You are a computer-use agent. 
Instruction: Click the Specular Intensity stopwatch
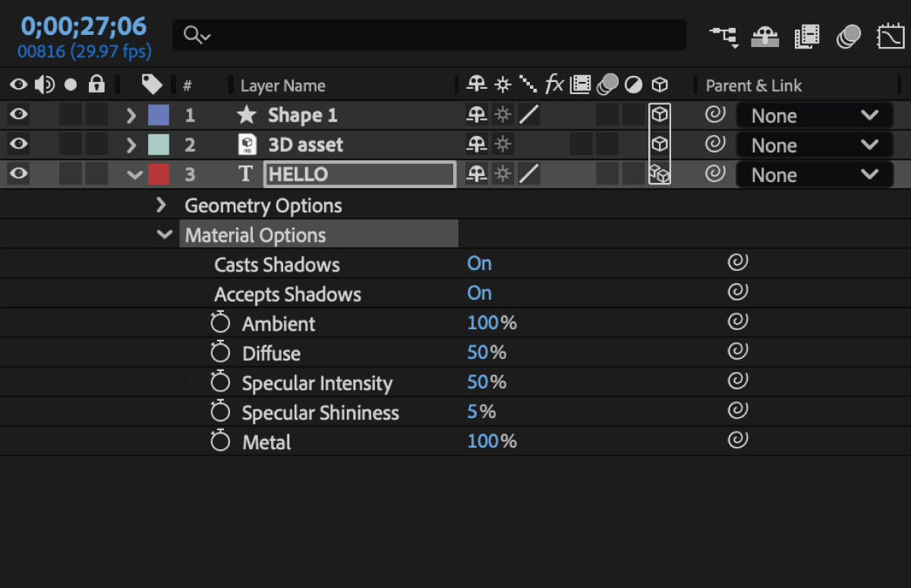219,382
